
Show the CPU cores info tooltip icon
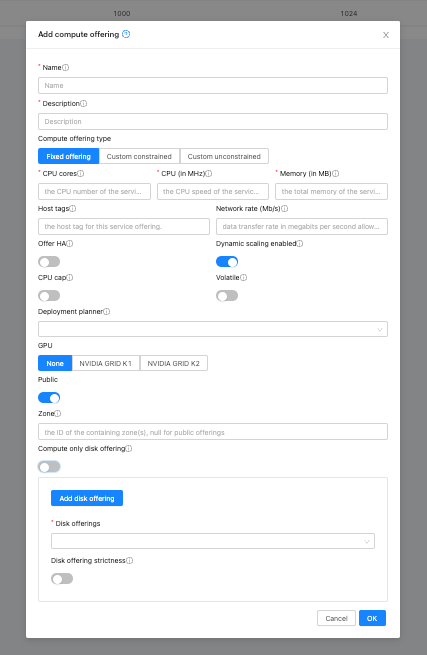81,173
